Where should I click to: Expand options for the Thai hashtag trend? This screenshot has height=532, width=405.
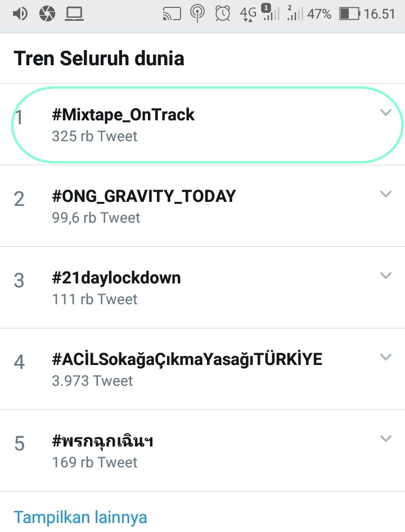(385, 439)
